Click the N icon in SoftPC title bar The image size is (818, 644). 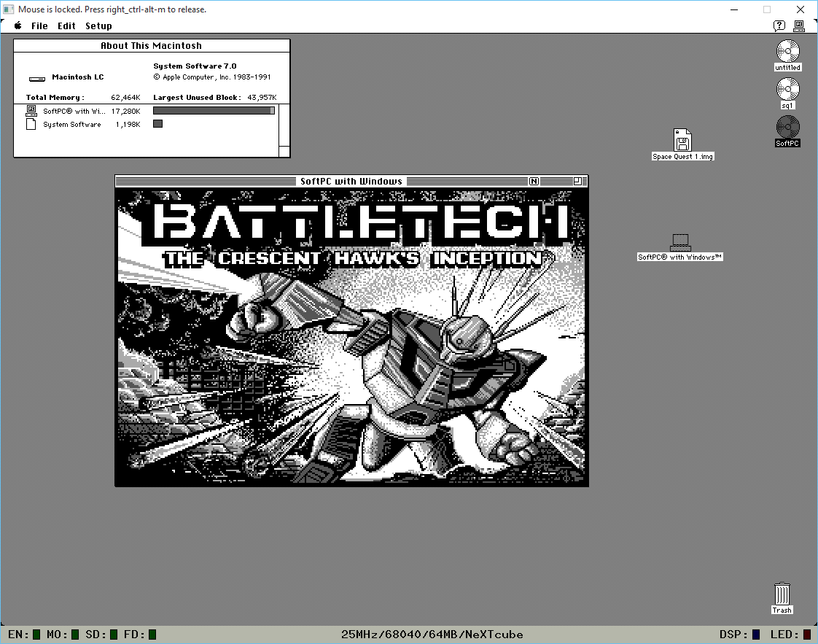tap(534, 182)
